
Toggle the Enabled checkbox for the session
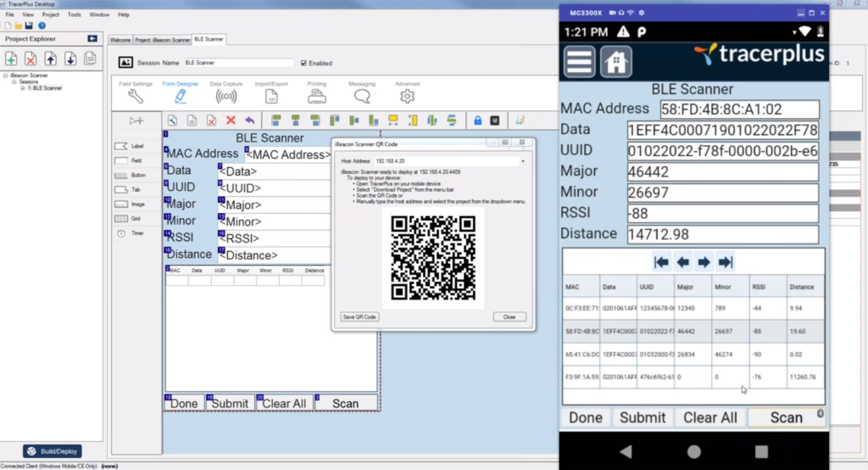pyautogui.click(x=303, y=63)
